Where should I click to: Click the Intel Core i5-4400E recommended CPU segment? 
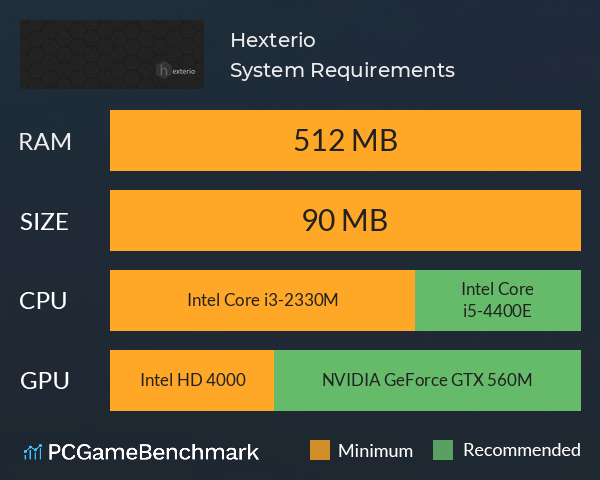(498, 300)
